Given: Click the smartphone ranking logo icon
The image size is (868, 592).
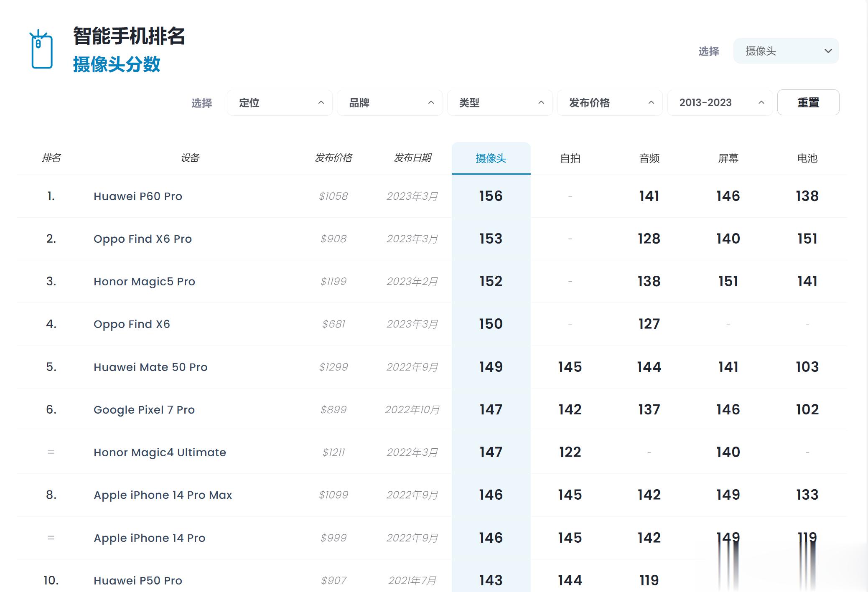Looking at the screenshot, I should click(x=41, y=49).
